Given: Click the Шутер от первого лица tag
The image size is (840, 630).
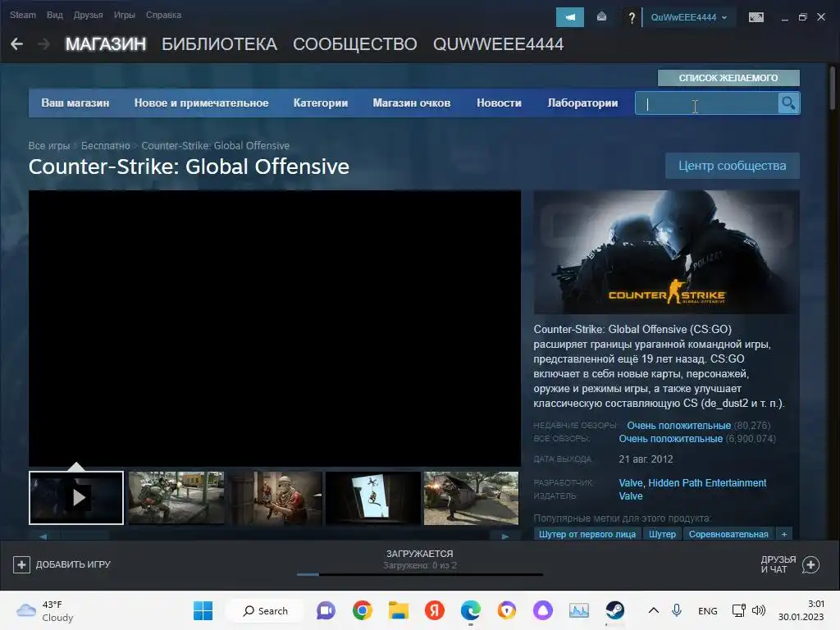Looking at the screenshot, I should [587, 534].
